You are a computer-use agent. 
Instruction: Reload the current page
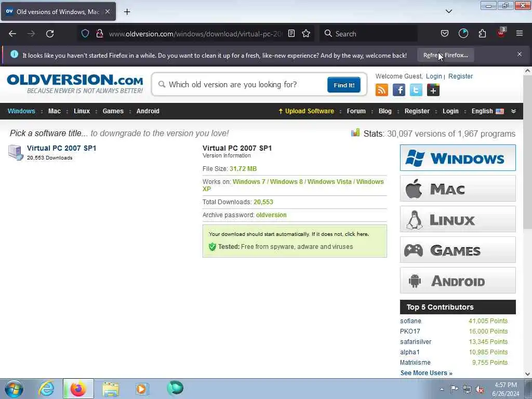[x=50, y=34]
